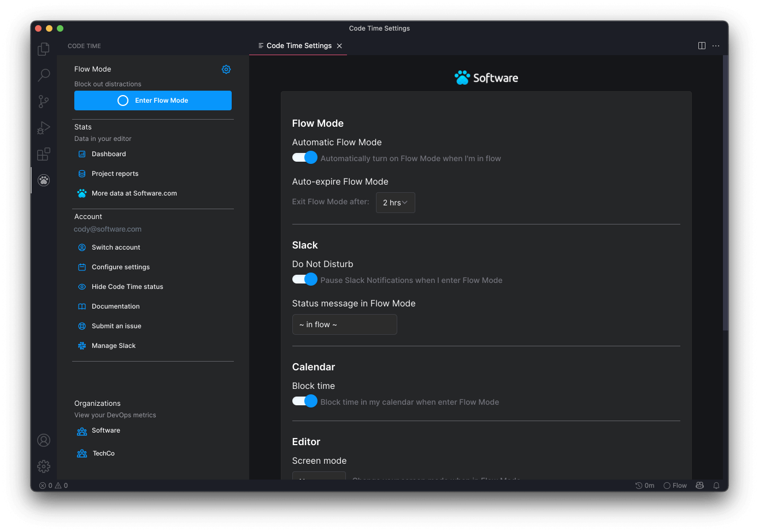Image resolution: width=759 pixels, height=532 pixels.
Task: Click the Flow Mode settings gear icon
Action: pyautogui.click(x=226, y=69)
